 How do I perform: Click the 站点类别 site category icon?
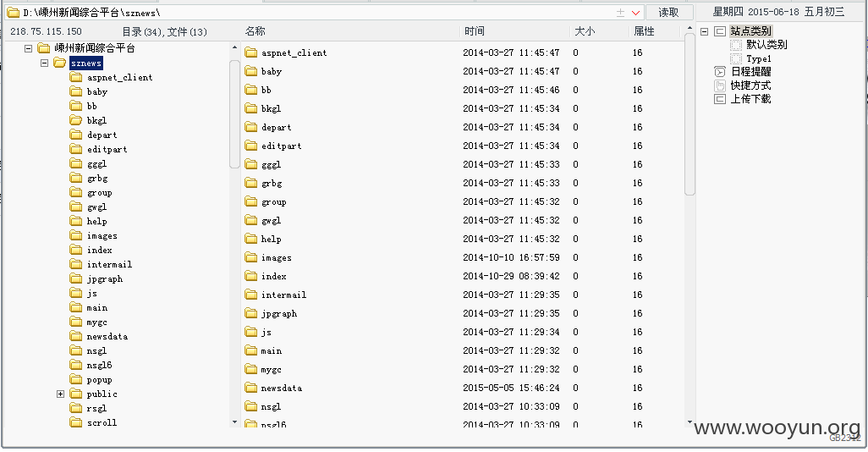click(720, 31)
